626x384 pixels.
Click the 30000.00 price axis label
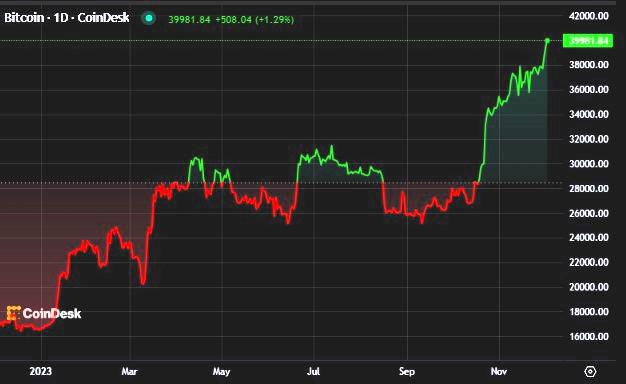pos(589,164)
